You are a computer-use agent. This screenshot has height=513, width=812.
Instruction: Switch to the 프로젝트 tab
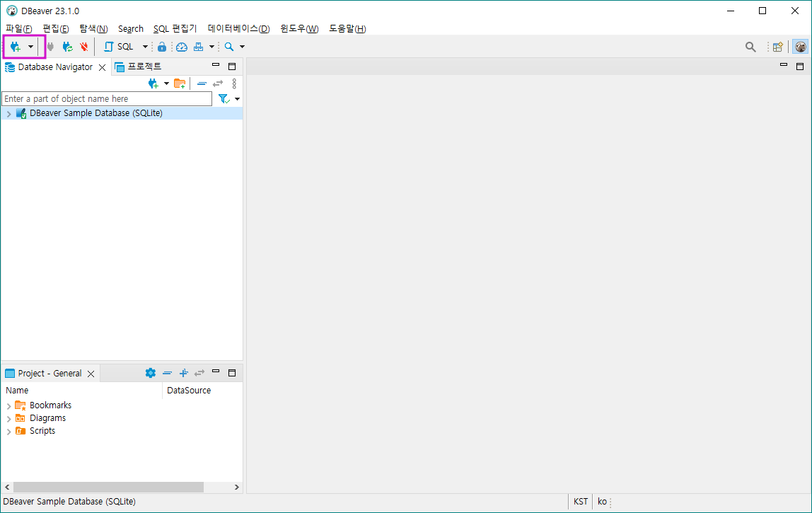point(138,67)
